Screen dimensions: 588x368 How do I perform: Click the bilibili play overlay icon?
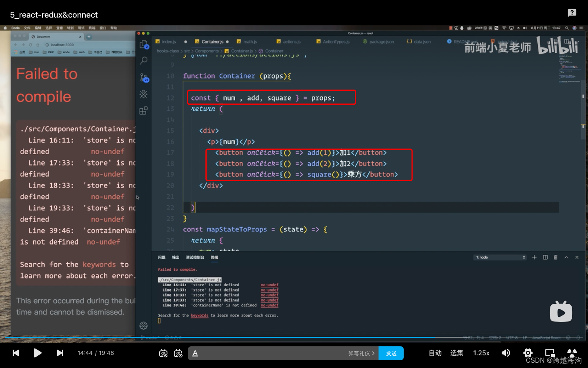click(x=561, y=312)
